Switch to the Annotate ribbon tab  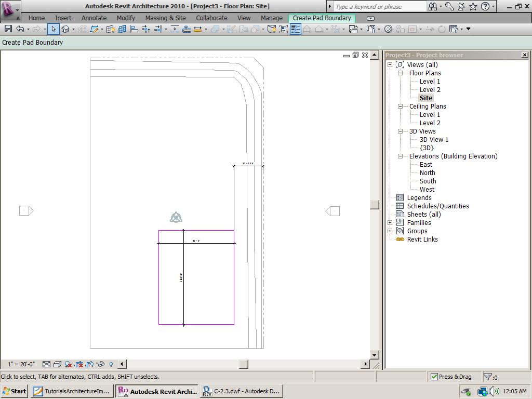click(94, 18)
